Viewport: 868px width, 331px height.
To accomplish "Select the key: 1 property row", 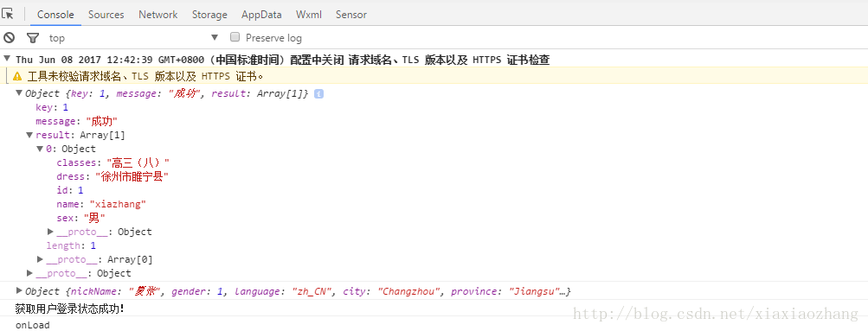I will [52, 107].
